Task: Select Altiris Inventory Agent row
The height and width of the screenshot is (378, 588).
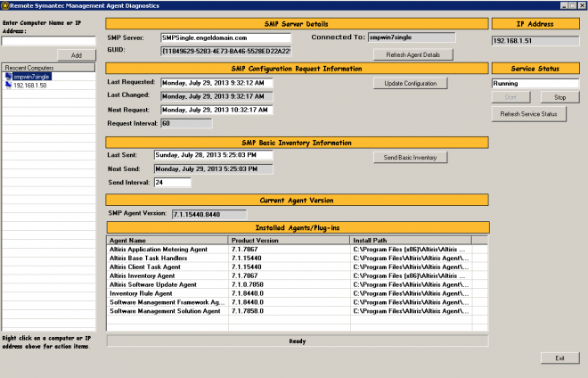Action: click(297, 275)
